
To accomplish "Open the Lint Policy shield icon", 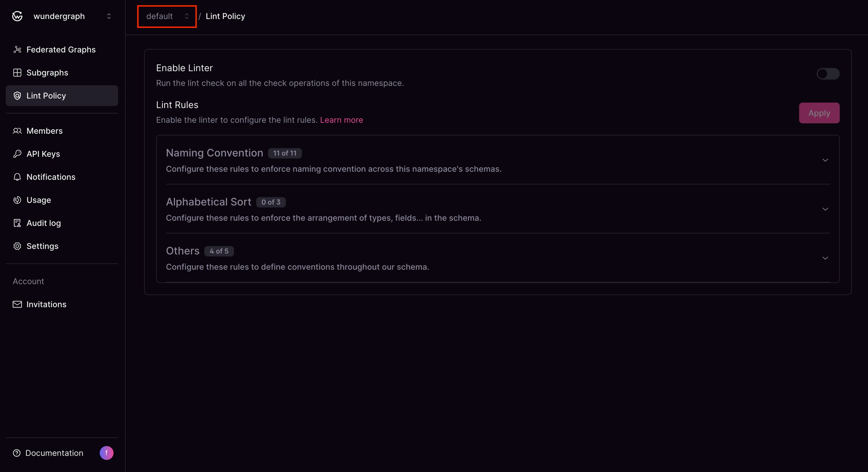I will (17, 95).
